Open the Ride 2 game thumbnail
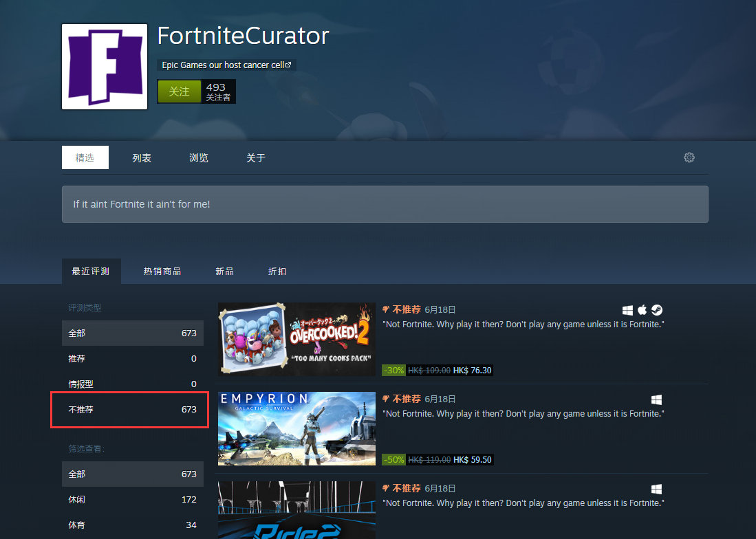This screenshot has height=539, width=756. click(x=296, y=510)
